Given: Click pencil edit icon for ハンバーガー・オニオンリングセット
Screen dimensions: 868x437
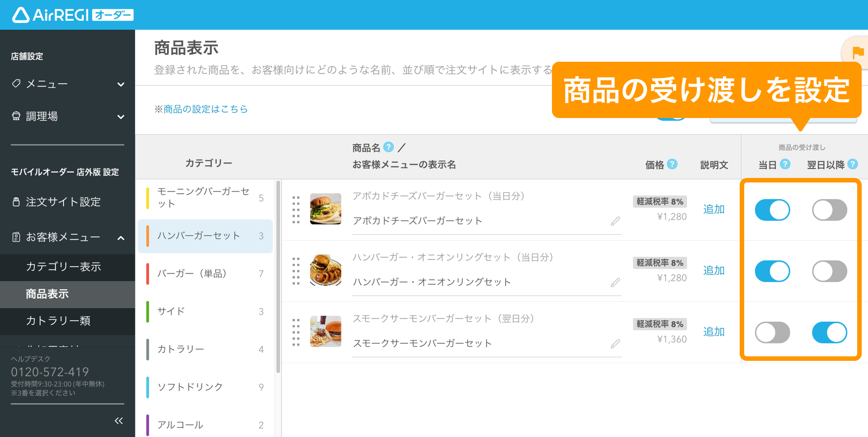Looking at the screenshot, I should [615, 282].
